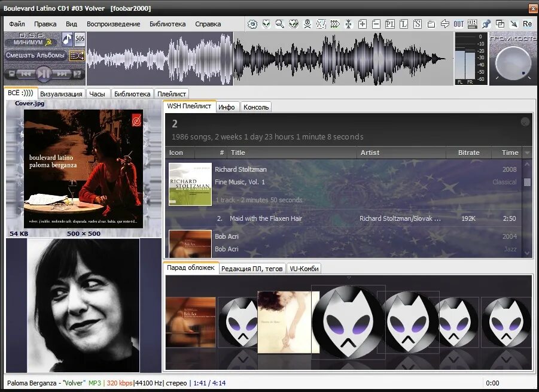The image size is (539, 392).
Task: Seek in the waveform seekbar
Action: (270, 59)
